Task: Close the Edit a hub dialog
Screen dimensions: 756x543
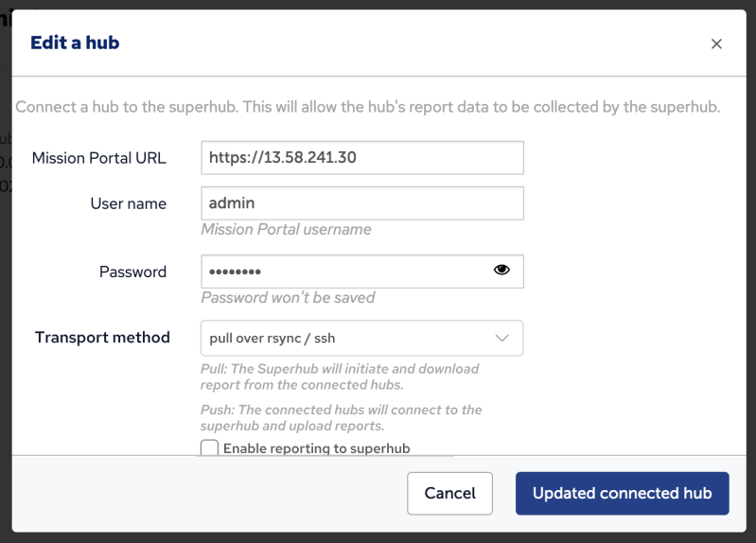Action: click(716, 44)
